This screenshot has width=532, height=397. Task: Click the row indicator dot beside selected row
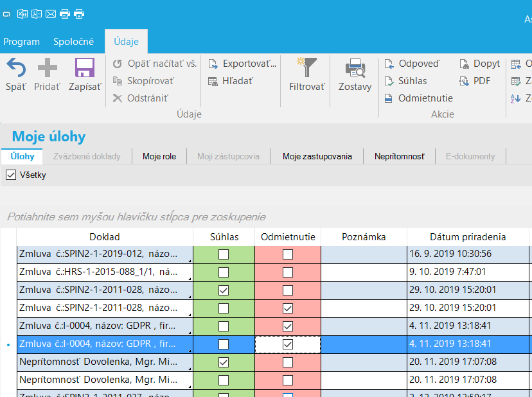pos(8,345)
